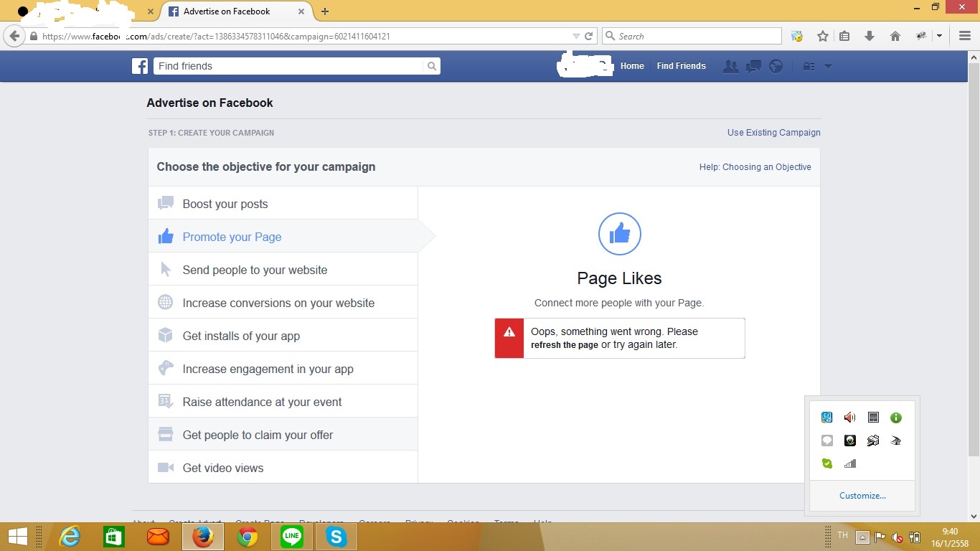Image resolution: width=980 pixels, height=551 pixels.
Task: Choose Increase conversions on your website
Action: pyautogui.click(x=283, y=303)
